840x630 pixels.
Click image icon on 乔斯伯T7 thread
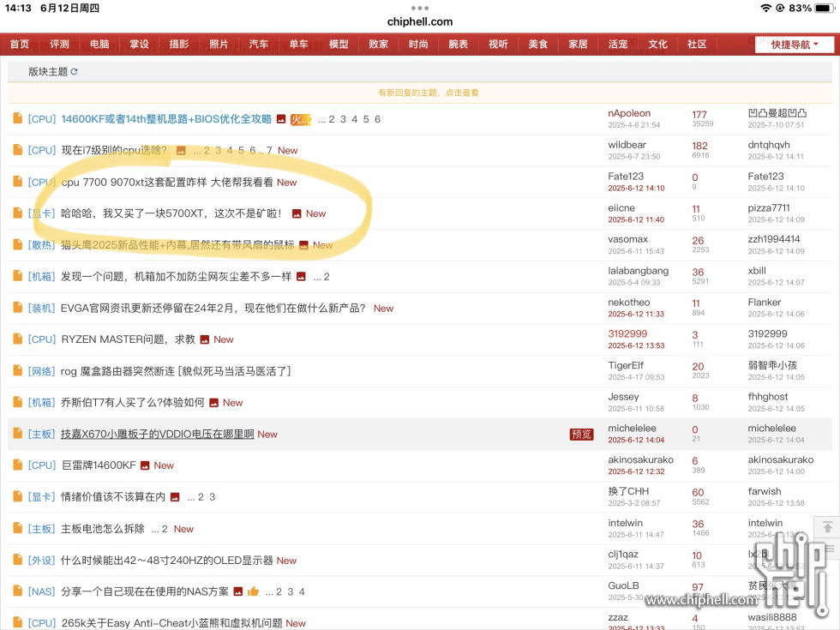click(x=213, y=403)
